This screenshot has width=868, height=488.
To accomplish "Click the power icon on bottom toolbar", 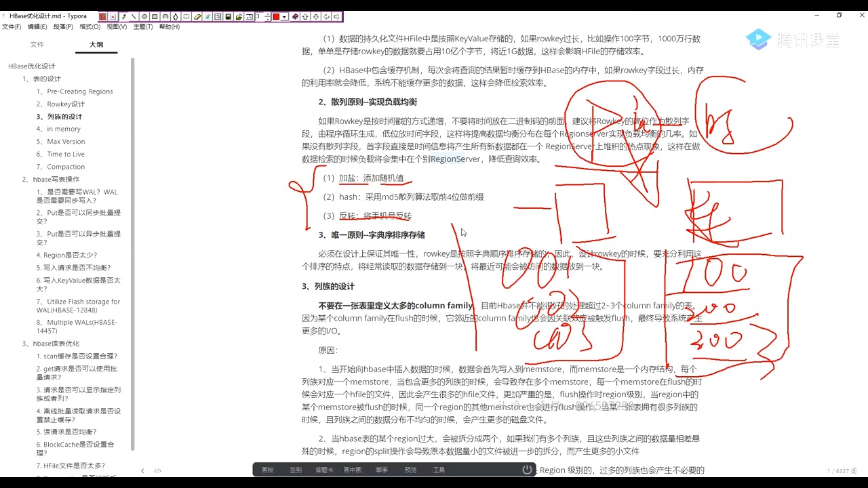I will click(527, 469).
